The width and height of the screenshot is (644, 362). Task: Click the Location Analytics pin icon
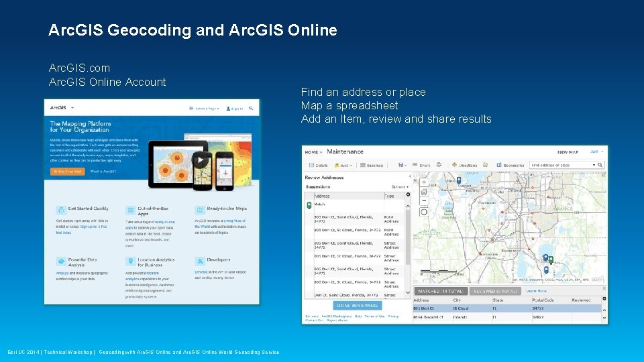tap(130, 261)
